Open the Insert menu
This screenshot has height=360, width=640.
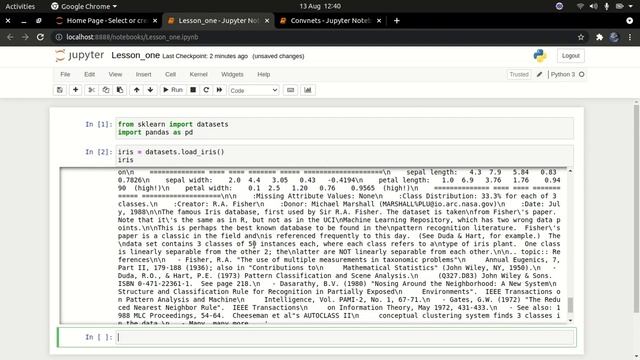[x=143, y=74]
